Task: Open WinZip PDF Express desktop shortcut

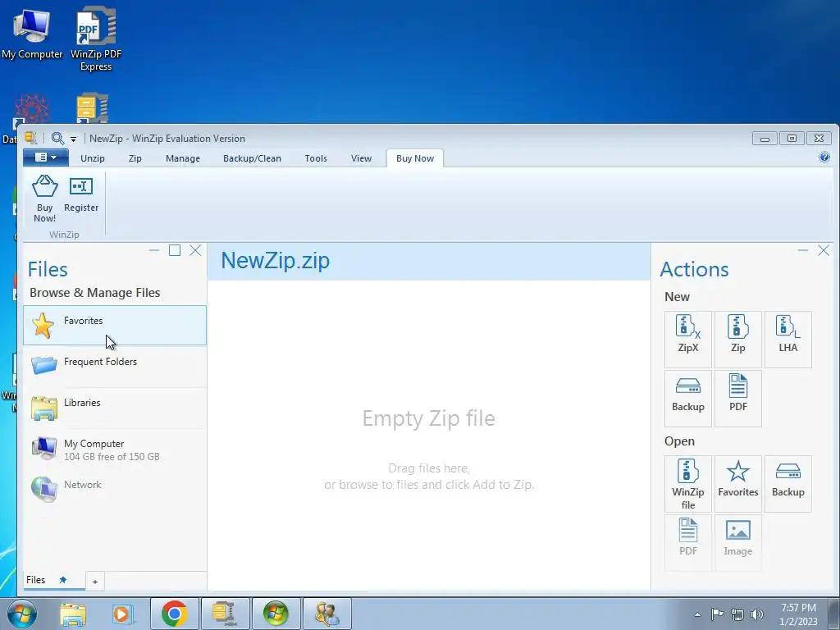Action: tap(96, 39)
